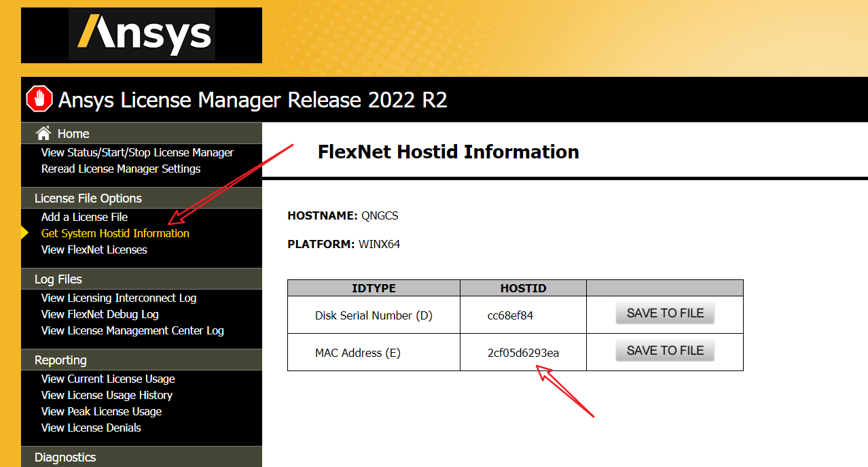Open View Current License Usage
Image resolution: width=868 pixels, height=467 pixels.
(108, 379)
